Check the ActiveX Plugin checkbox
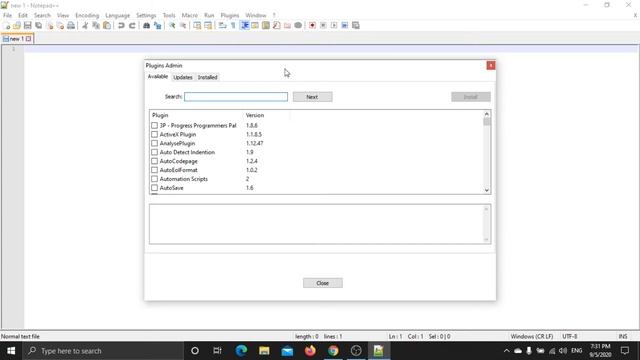Image resolution: width=640 pixels, height=360 pixels. click(x=154, y=134)
